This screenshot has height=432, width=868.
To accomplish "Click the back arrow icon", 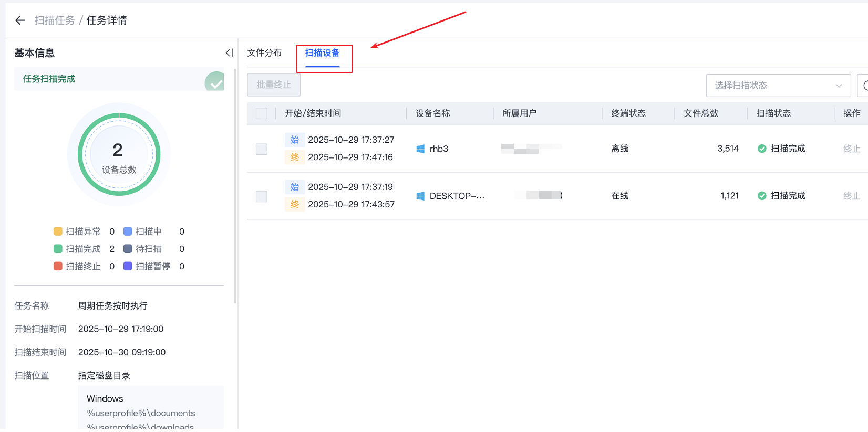I will point(20,20).
